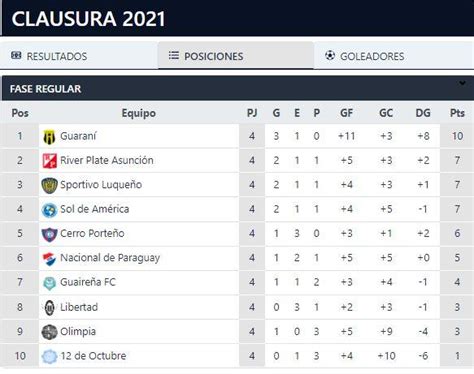This screenshot has width=474, height=374.
Task: Click the Olimpia crest icon
Action: [x=49, y=332]
